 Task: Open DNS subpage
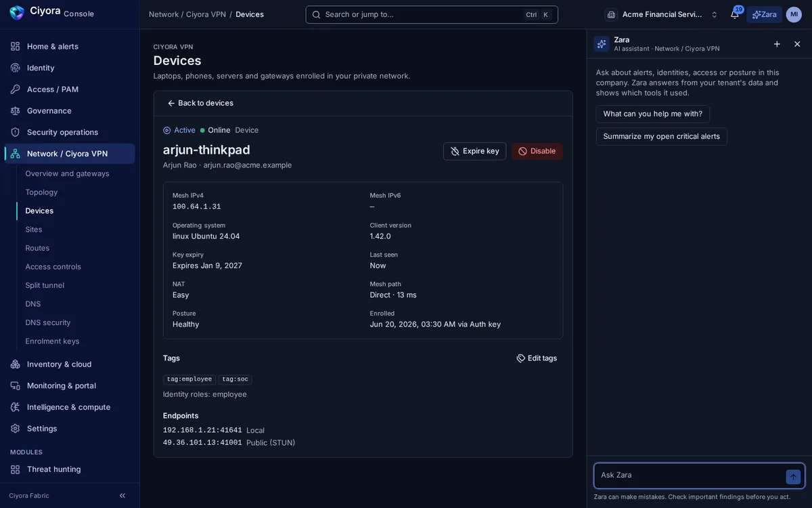[x=75, y=304]
